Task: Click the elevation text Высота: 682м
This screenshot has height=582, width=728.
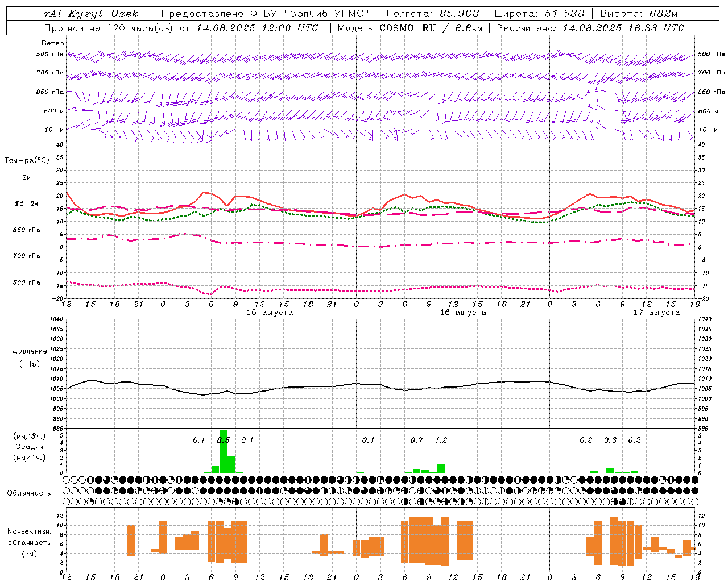Action: (x=639, y=14)
